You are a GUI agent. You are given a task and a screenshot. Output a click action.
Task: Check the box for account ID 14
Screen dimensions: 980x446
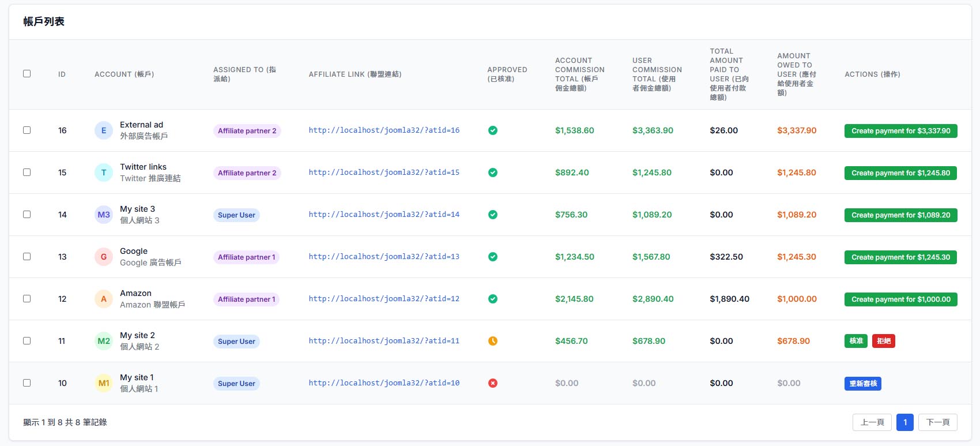tap(27, 214)
